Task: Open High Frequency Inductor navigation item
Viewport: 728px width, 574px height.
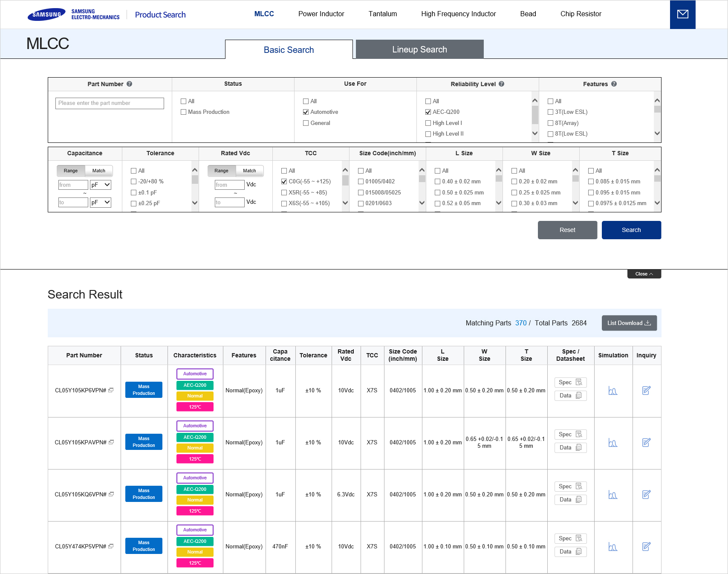Action: 459,14
